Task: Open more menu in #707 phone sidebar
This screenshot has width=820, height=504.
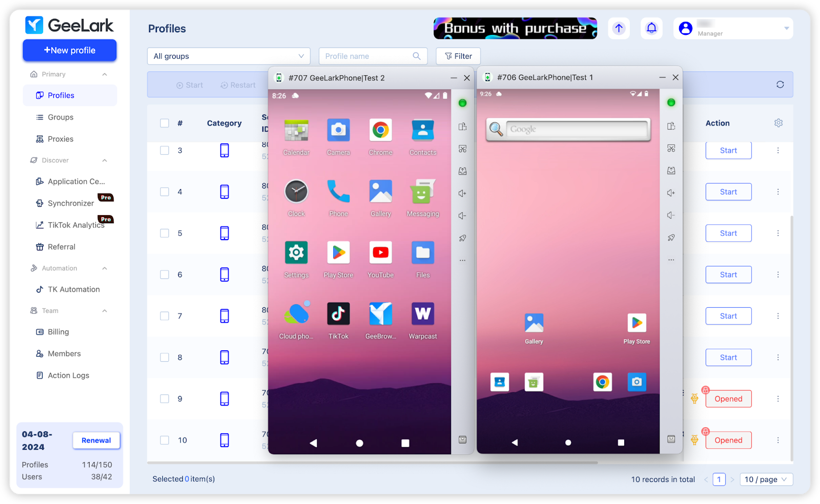Action: tap(462, 260)
